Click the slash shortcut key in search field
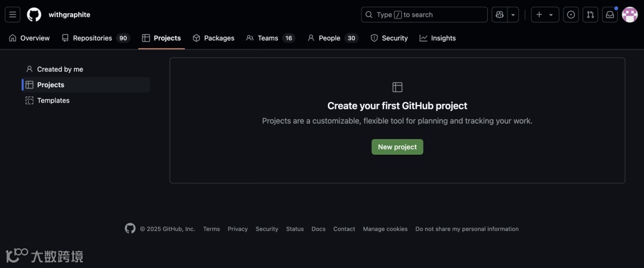The width and height of the screenshot is (644, 268). (x=398, y=15)
